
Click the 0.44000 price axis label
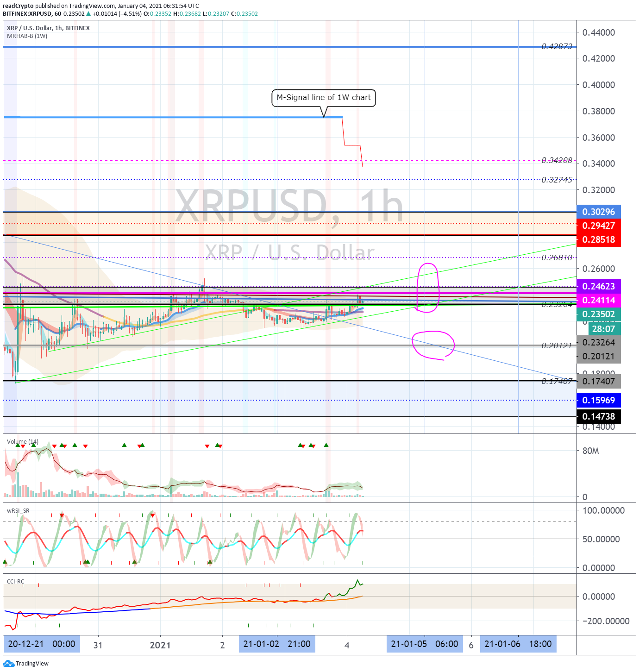point(599,32)
